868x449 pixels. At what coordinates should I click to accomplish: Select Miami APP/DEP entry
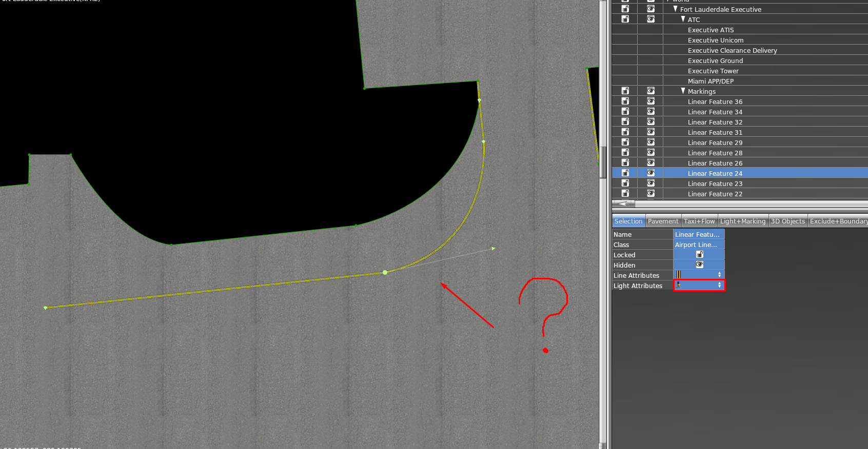click(711, 81)
